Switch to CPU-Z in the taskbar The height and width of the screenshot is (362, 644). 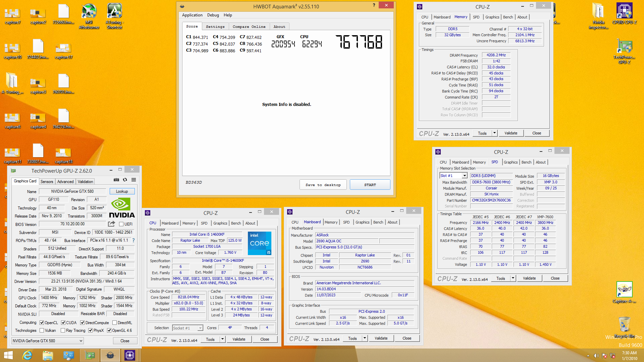(130, 355)
